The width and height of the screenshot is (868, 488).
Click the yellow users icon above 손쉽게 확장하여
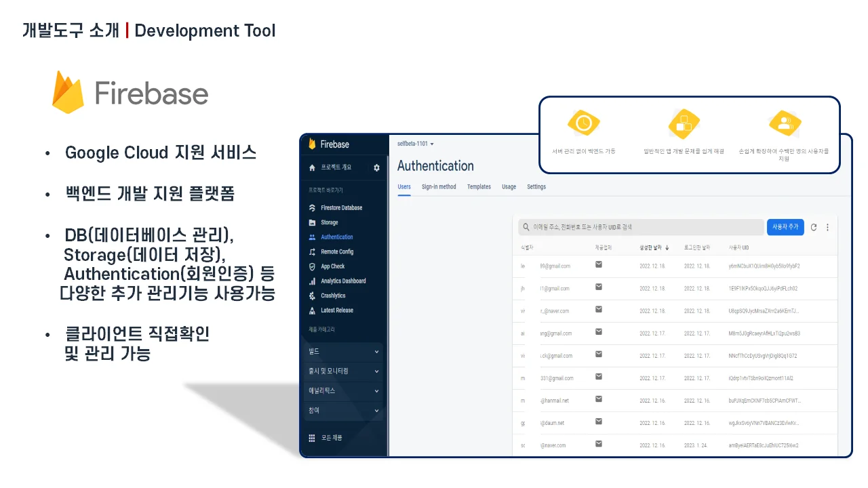(785, 123)
